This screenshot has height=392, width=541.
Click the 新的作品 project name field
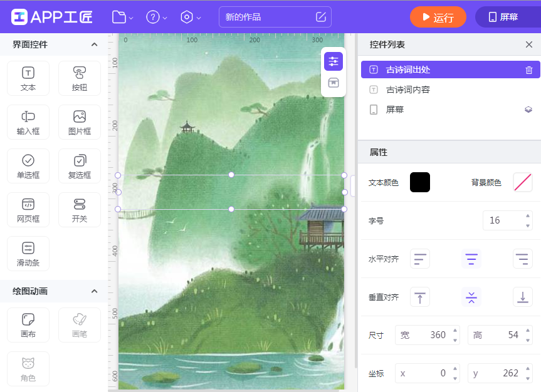point(275,17)
